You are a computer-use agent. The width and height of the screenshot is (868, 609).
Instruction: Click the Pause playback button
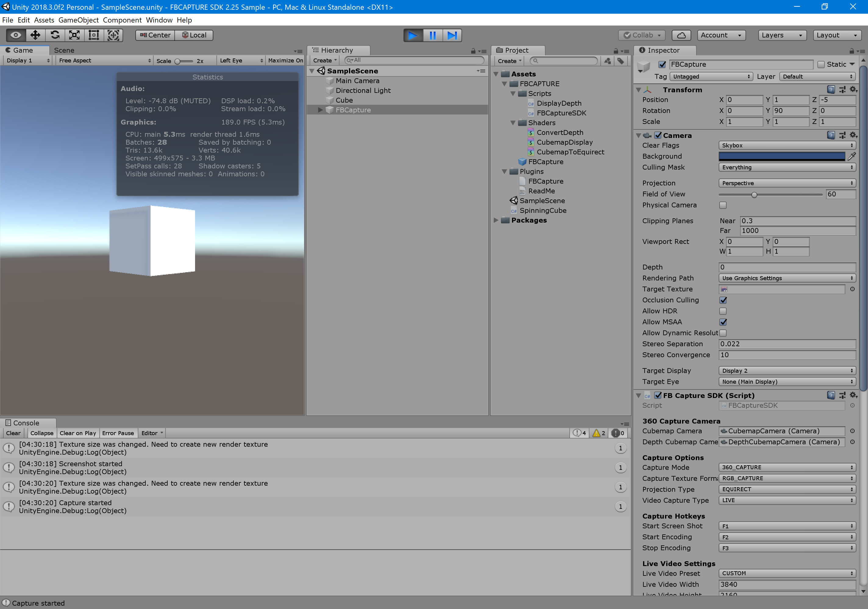click(x=432, y=35)
